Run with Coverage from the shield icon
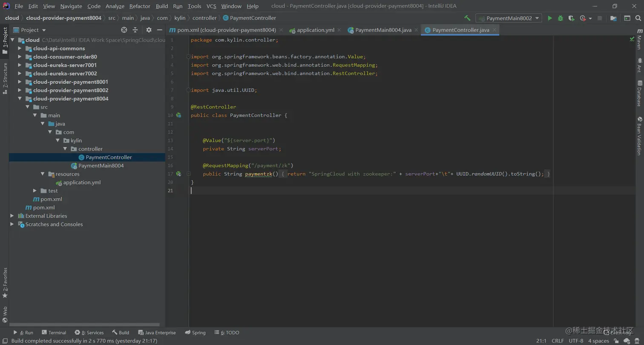644x345 pixels. coord(571,18)
